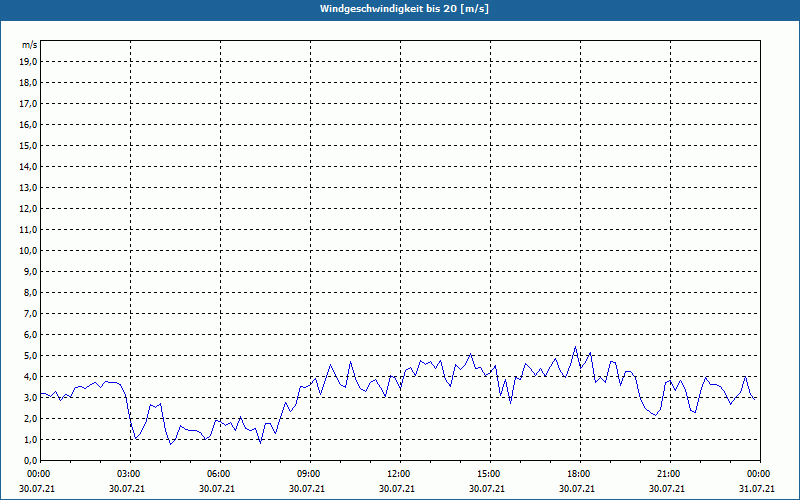
Task: Select the "12:00" time label
Action: point(397,474)
